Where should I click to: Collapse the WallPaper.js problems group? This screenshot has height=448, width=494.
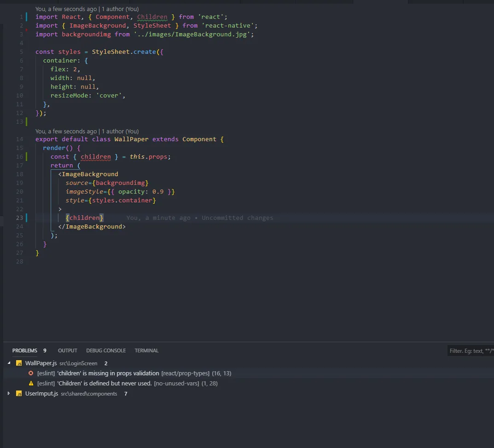9,363
